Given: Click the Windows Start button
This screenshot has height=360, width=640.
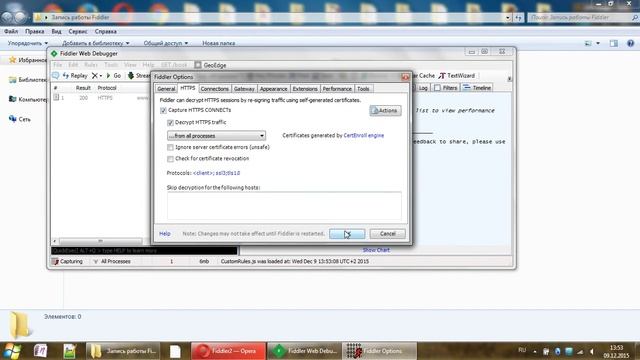Looking at the screenshot, I should [11, 351].
